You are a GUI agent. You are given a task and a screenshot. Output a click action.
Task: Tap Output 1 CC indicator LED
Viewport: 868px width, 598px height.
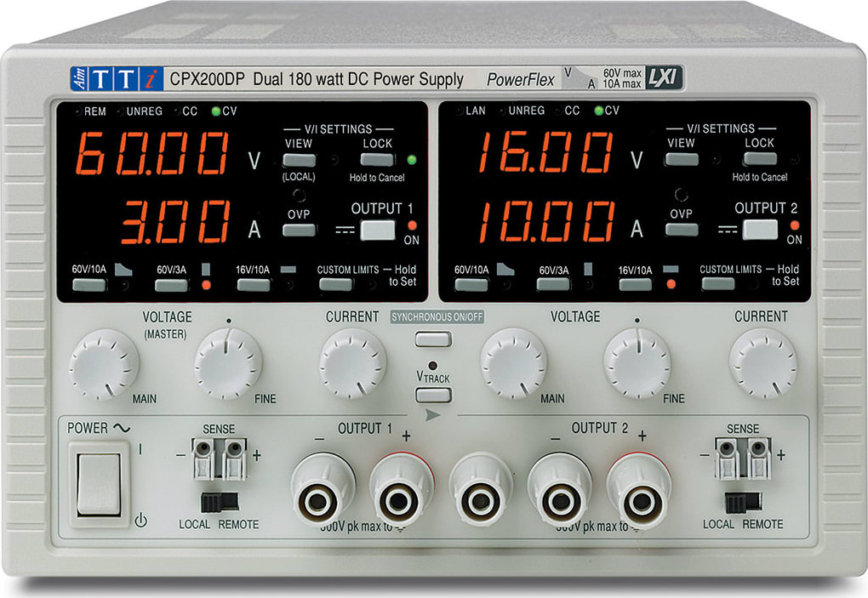pos(177,111)
